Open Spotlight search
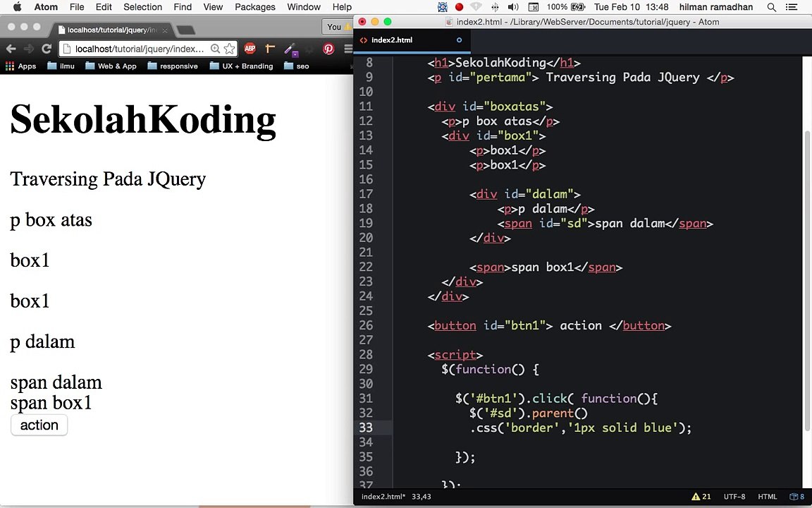 point(772,7)
